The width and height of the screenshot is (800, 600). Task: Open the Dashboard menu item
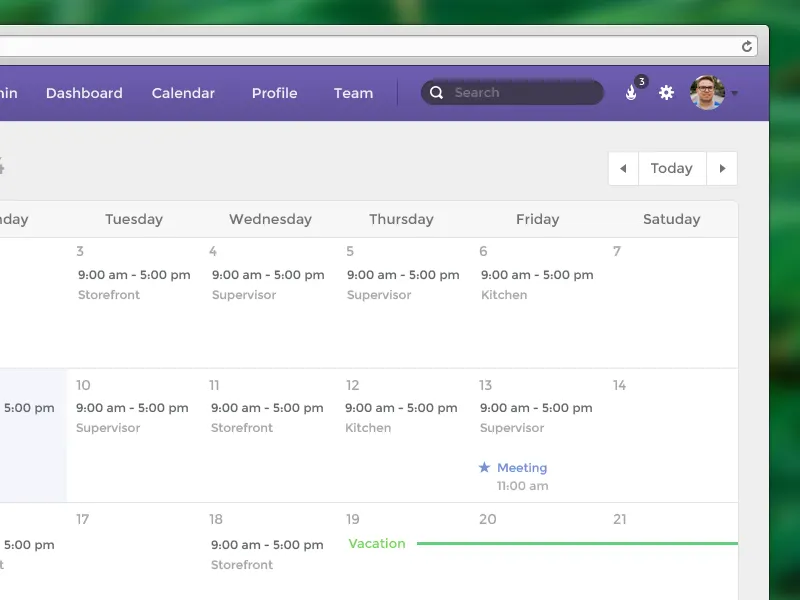coord(84,93)
